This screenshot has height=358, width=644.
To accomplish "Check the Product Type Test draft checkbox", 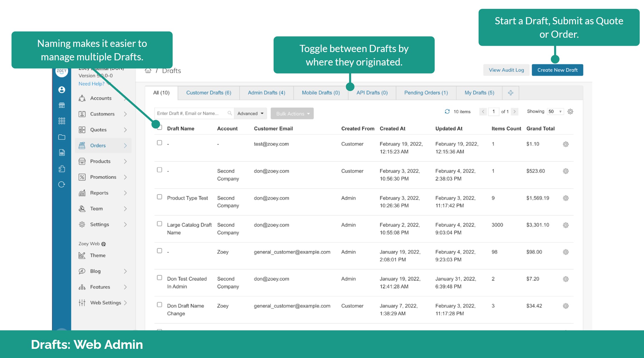I will pyautogui.click(x=159, y=197).
